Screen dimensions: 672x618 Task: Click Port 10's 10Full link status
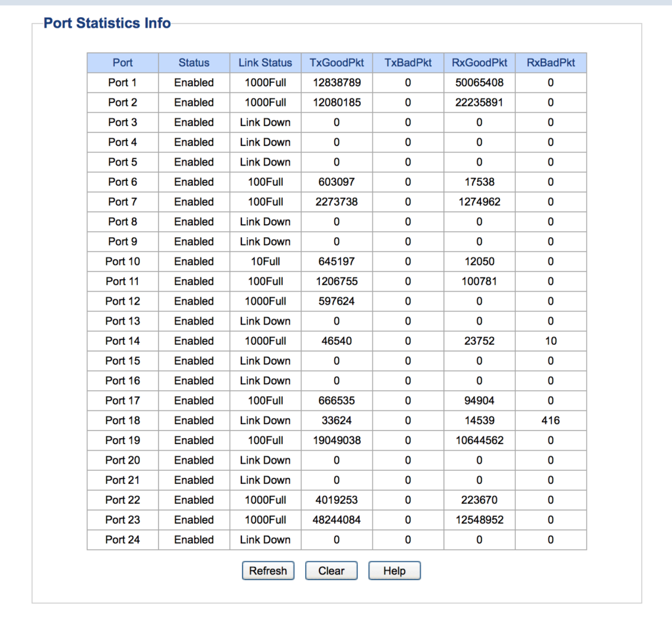pyautogui.click(x=265, y=261)
